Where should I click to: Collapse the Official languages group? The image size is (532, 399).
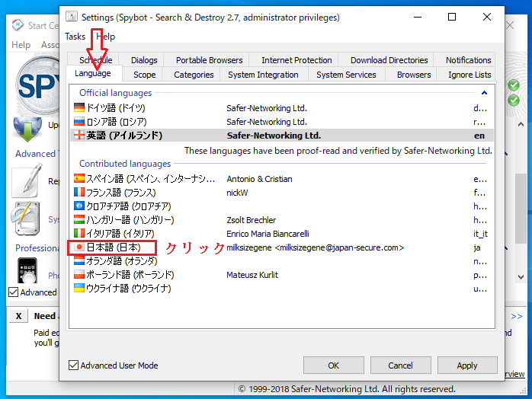pyautogui.click(x=484, y=93)
